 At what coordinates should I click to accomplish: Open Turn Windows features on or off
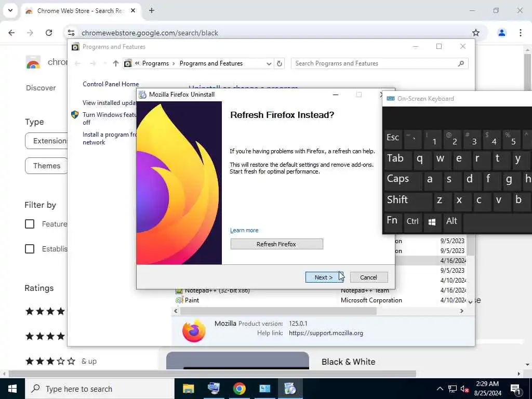click(109, 118)
